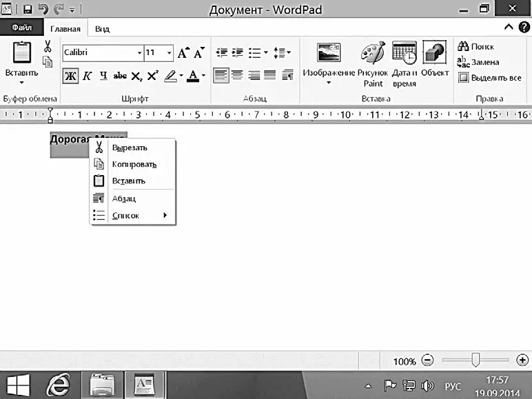The width and height of the screenshot is (532, 399).
Task: Switch to the Главная tab
Action: pyautogui.click(x=65, y=29)
